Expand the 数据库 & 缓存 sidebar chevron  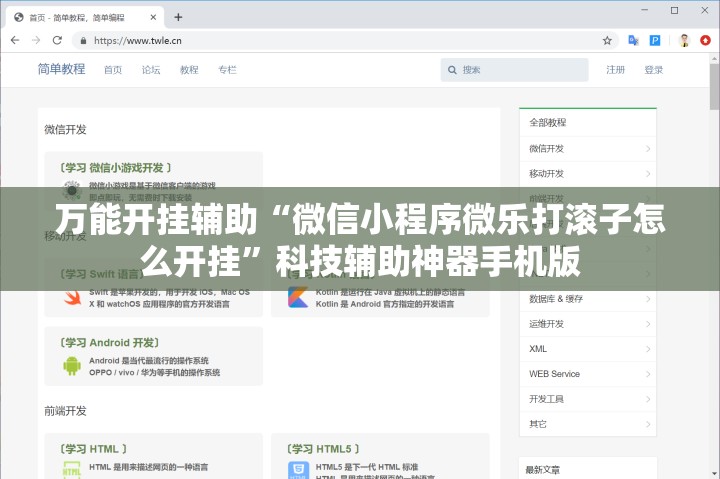648,299
